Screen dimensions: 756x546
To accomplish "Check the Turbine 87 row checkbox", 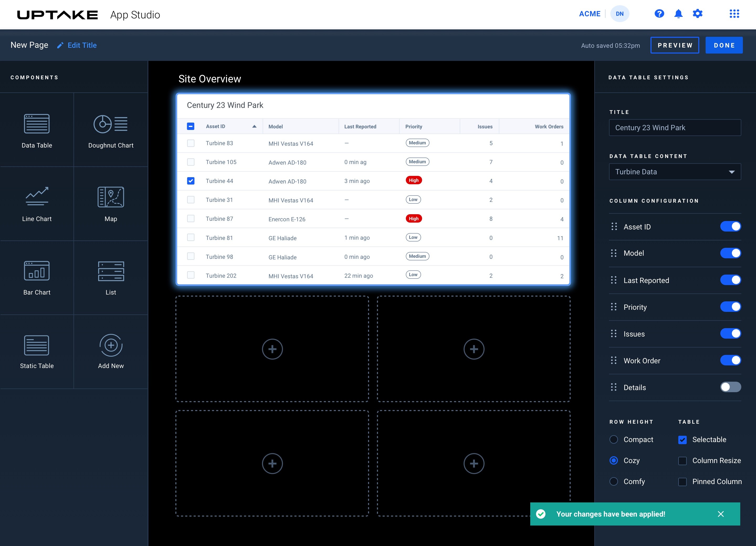I will (191, 219).
